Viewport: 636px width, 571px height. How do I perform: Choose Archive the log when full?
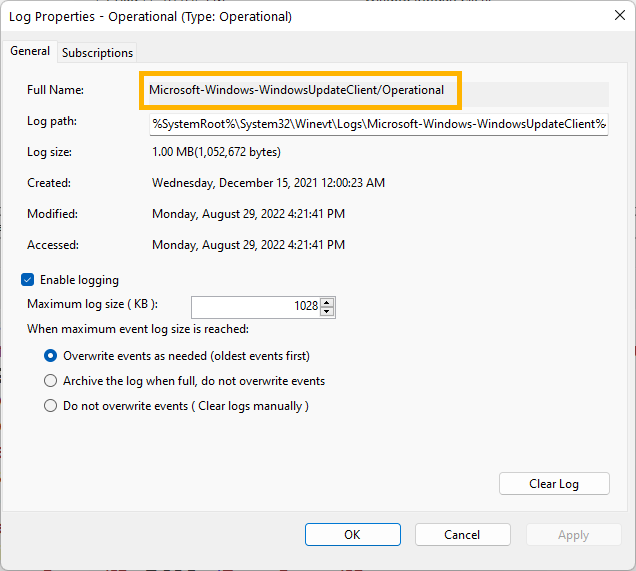(x=50, y=381)
